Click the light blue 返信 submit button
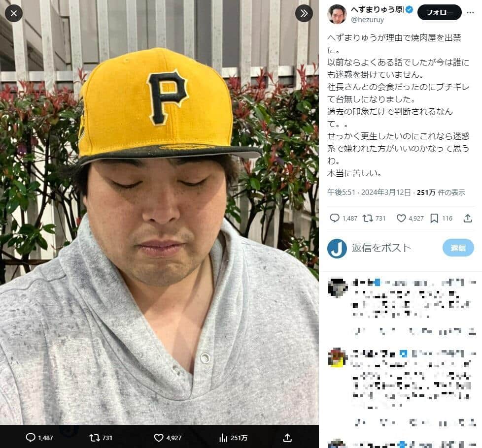 pyautogui.click(x=458, y=248)
